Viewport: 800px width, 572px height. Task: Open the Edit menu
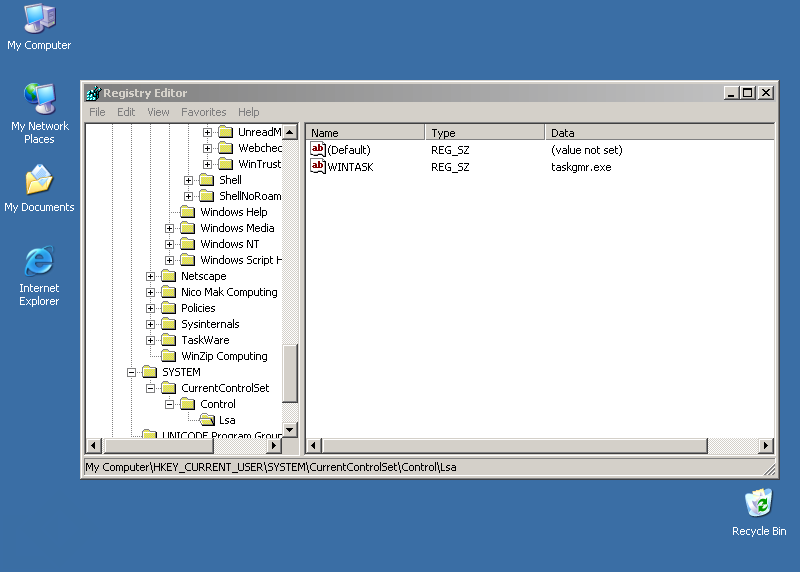[126, 112]
